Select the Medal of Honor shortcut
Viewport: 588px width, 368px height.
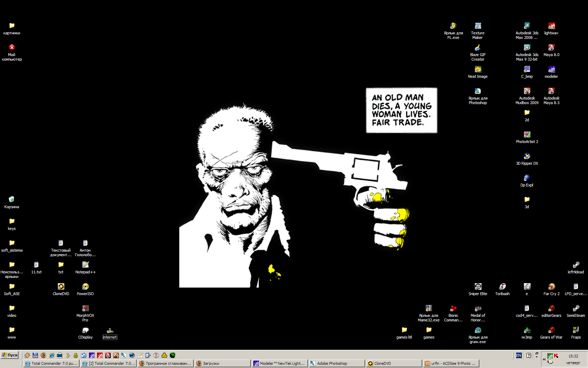tap(478, 313)
